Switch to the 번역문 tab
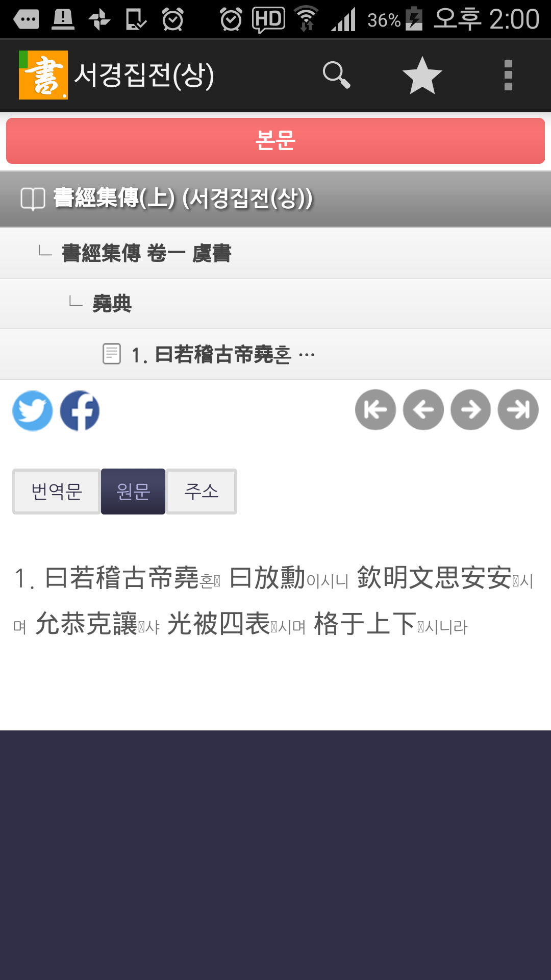Image resolution: width=551 pixels, height=980 pixels. 57,492
